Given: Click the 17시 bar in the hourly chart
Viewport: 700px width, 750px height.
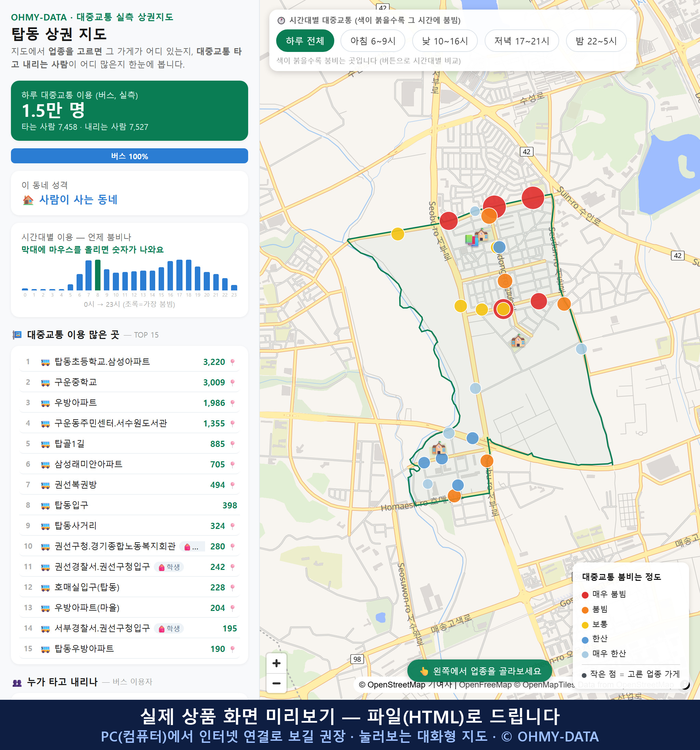Looking at the screenshot, I should point(179,275).
